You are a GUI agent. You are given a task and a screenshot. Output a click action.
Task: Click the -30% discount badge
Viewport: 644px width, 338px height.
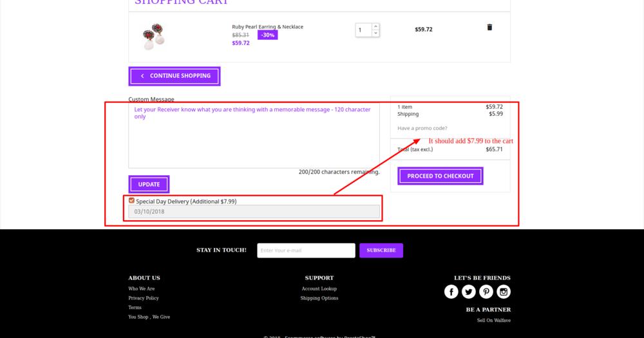coord(267,35)
